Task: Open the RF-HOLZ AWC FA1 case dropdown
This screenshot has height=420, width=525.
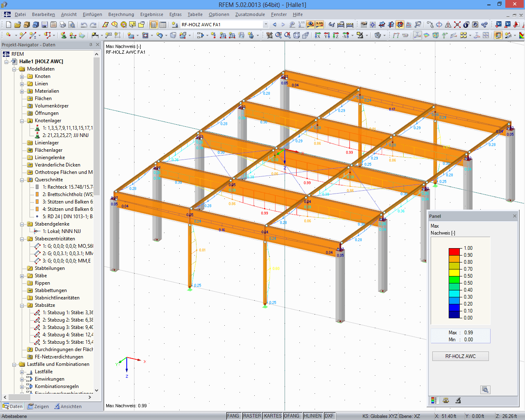Action: point(266,25)
